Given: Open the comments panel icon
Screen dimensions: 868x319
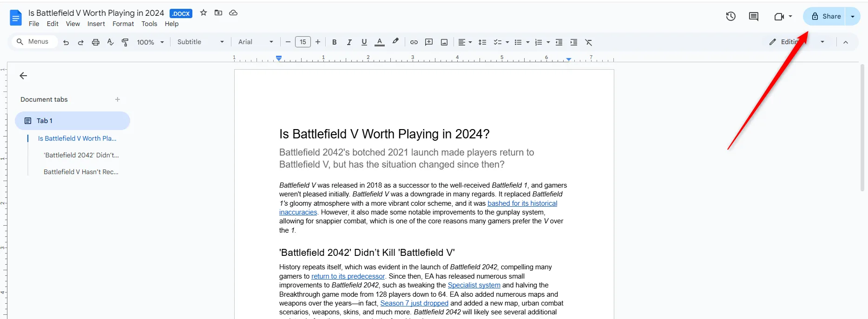Looking at the screenshot, I should (x=754, y=16).
